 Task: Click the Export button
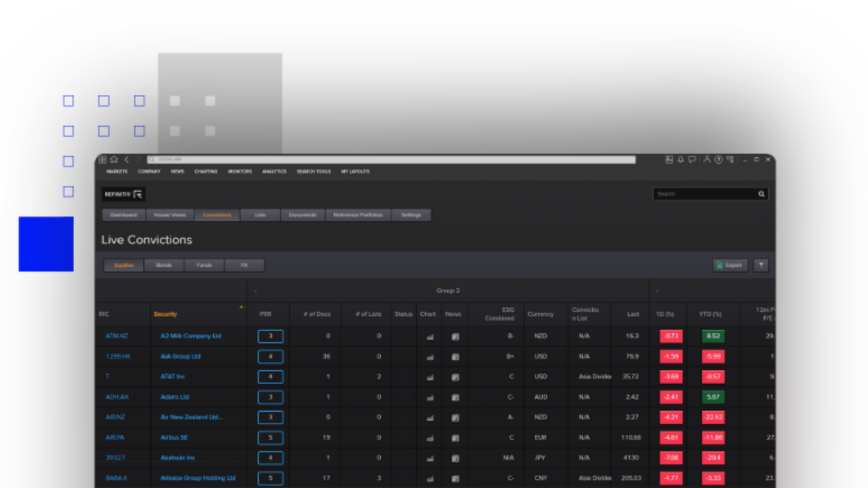pyautogui.click(x=730, y=265)
